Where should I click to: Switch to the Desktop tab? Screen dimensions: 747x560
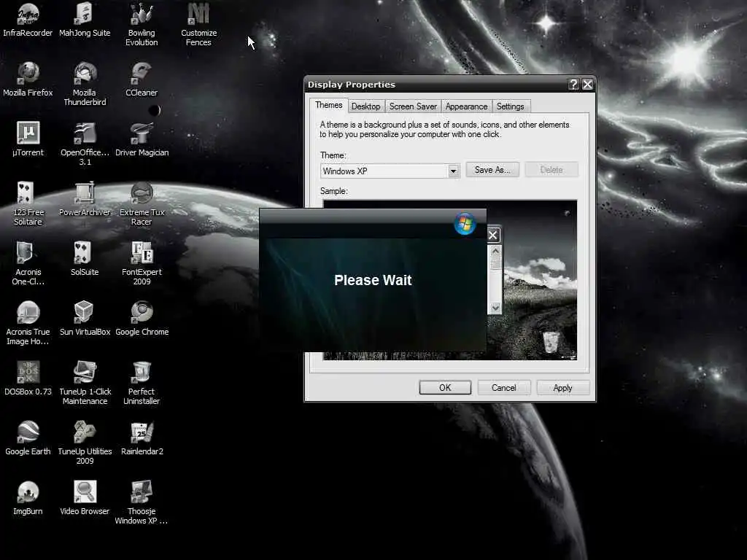(x=366, y=106)
